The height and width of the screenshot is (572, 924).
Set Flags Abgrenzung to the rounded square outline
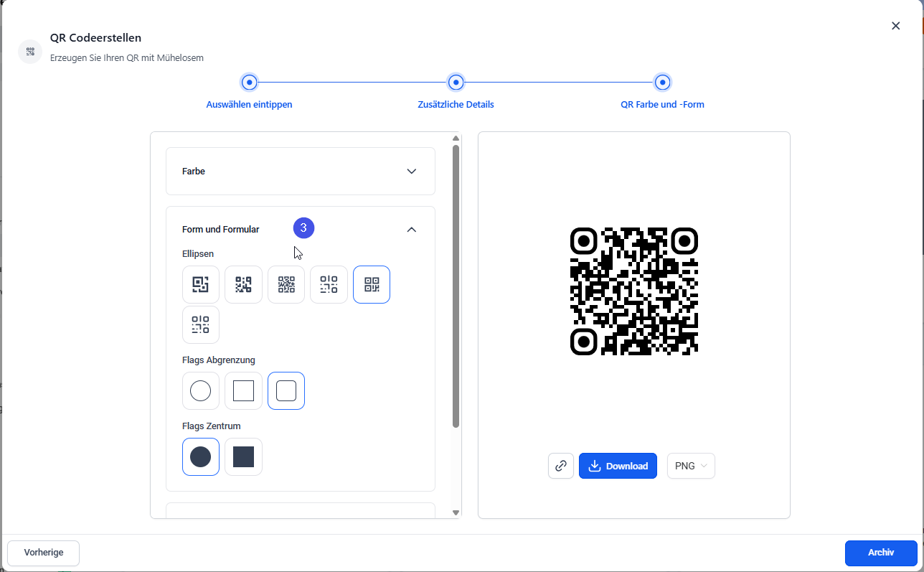pos(286,391)
